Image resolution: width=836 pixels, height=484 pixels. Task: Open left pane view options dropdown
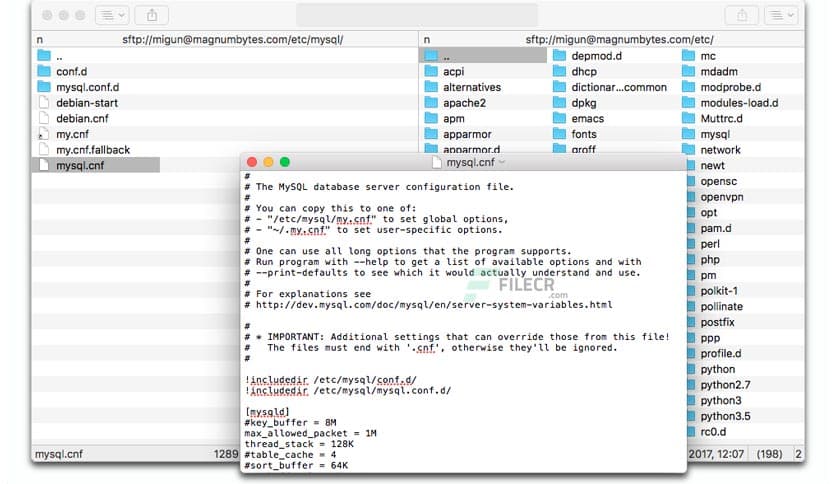(x=112, y=15)
